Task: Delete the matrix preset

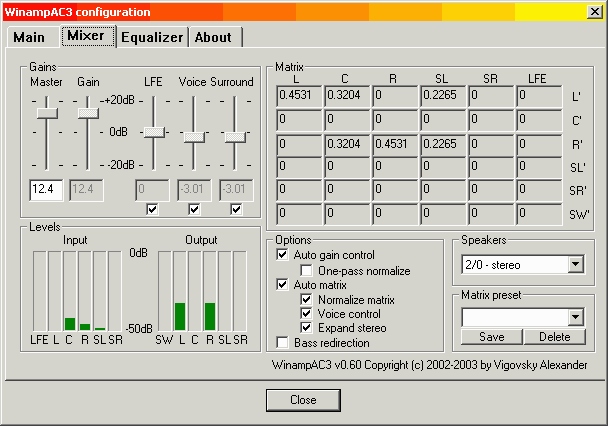Action: click(x=554, y=337)
